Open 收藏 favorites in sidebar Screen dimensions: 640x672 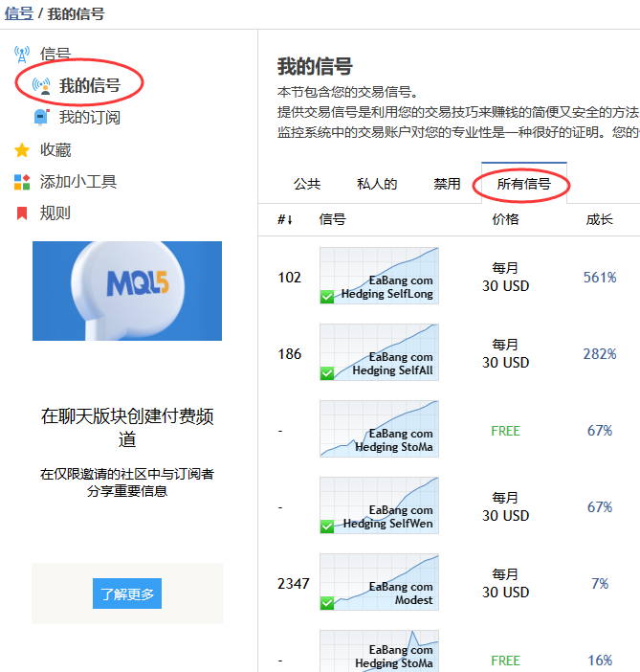(x=55, y=150)
